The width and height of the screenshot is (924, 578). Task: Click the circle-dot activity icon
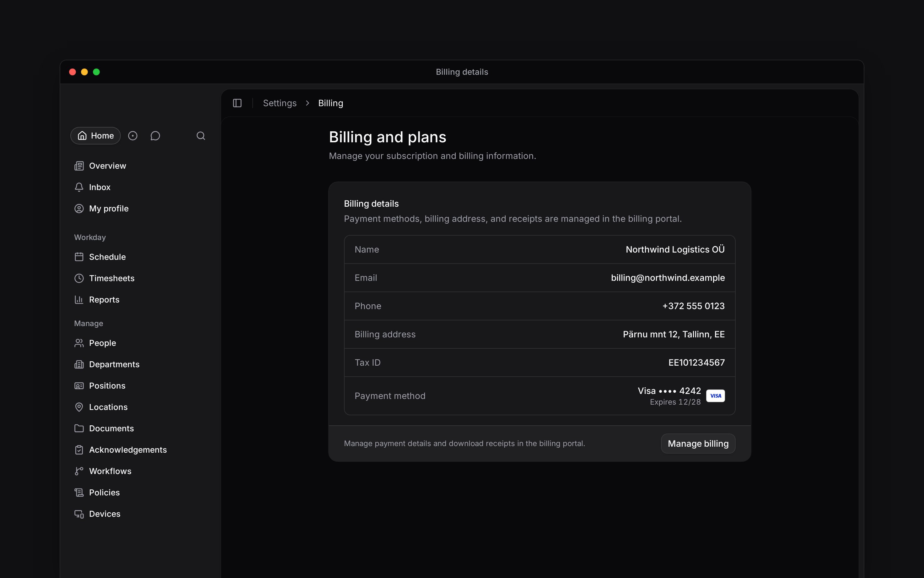tap(132, 136)
